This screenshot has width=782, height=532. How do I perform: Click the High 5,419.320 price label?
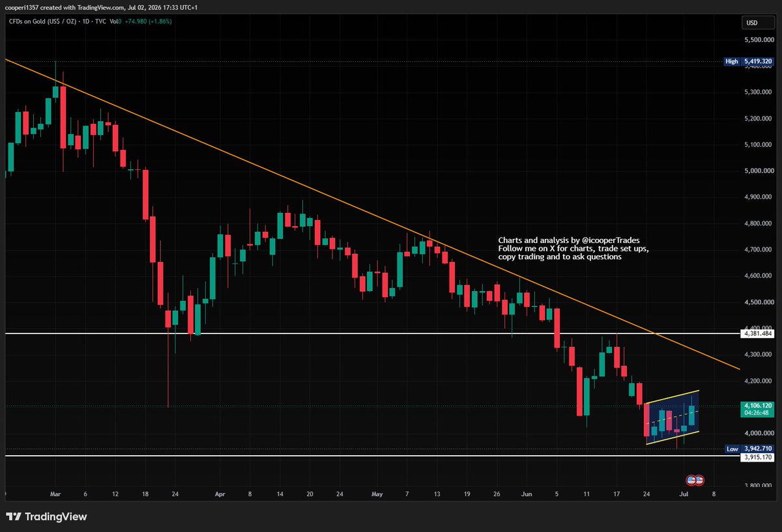[x=749, y=61]
